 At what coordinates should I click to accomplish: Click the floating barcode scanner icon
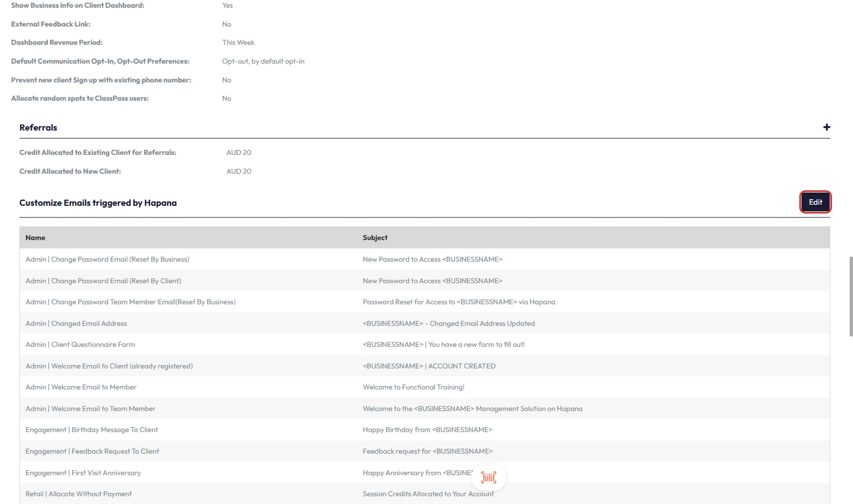[x=488, y=477]
